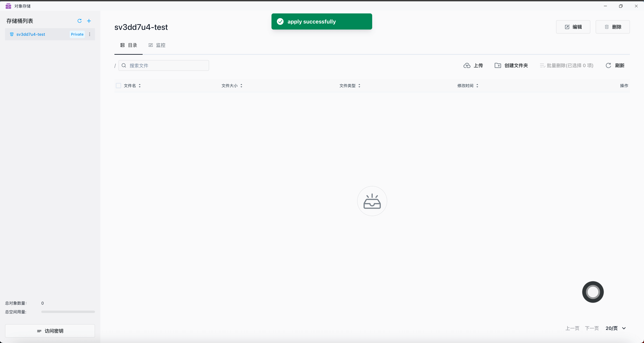Open the 访问密钥 access key button
The height and width of the screenshot is (343, 644).
point(50,331)
